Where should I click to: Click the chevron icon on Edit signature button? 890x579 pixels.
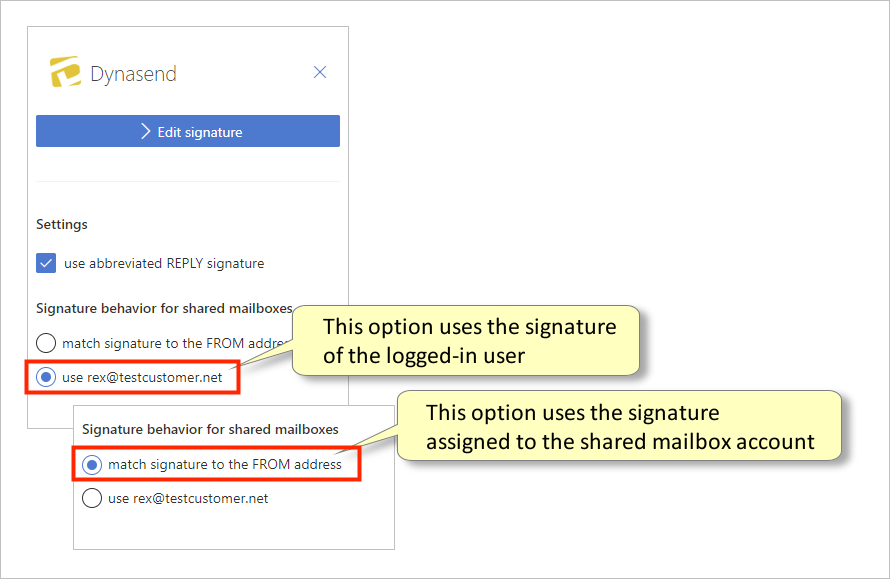coord(143,131)
